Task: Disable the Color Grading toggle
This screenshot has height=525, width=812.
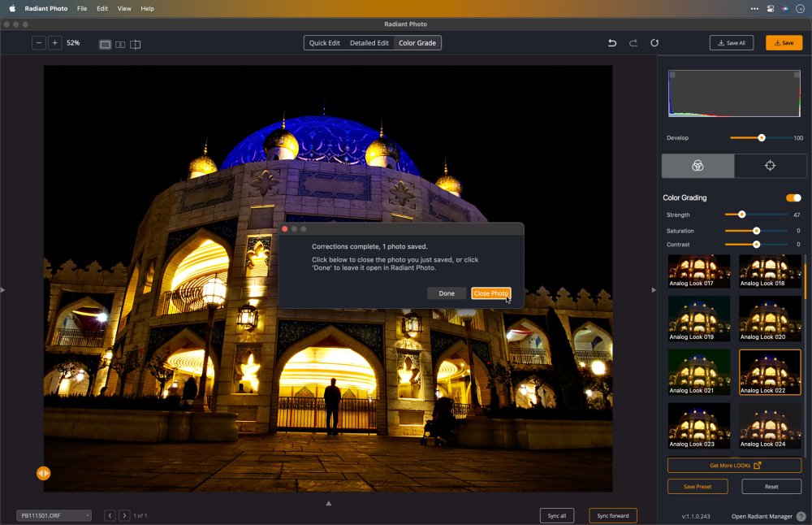Action: coord(793,197)
